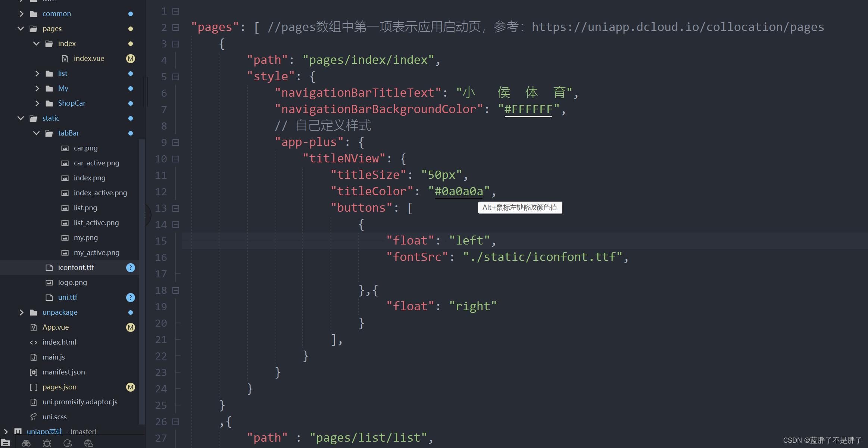Click the "pages/index/index" path string
868x448 pixels.
(368, 60)
